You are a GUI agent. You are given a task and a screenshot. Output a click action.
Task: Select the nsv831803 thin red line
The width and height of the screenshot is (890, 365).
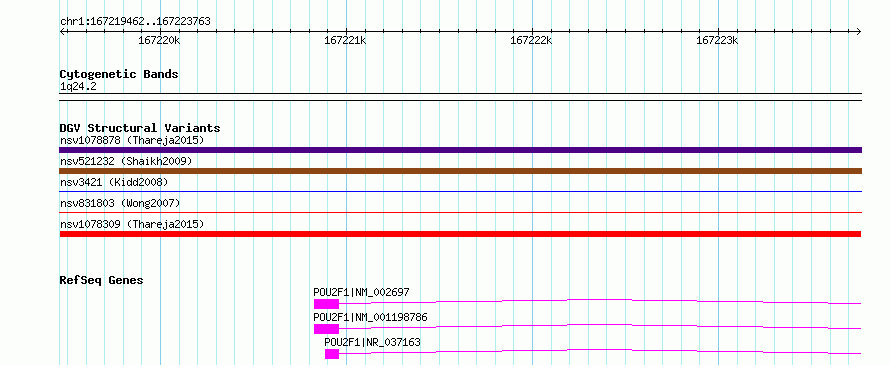click(460, 213)
